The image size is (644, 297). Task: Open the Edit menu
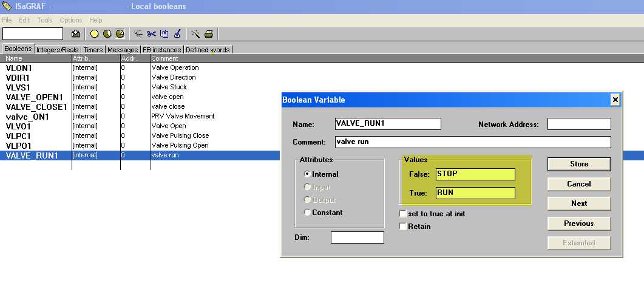[x=24, y=20]
